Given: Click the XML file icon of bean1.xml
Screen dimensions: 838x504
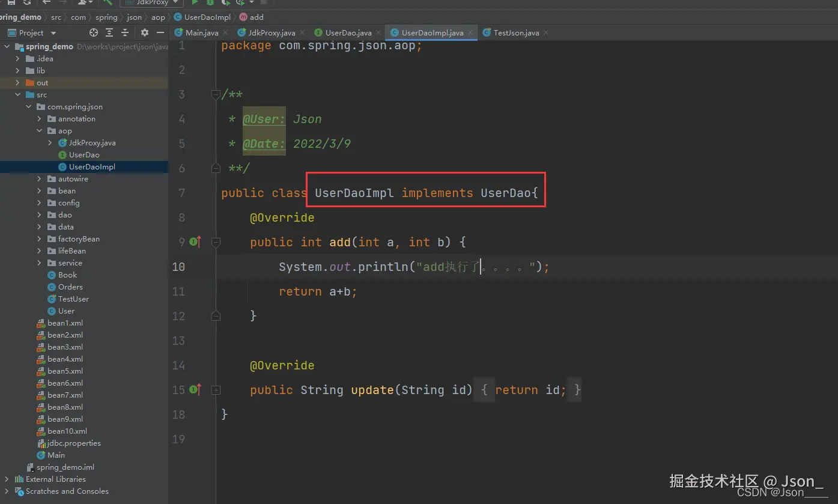Looking at the screenshot, I should pyautogui.click(x=41, y=323).
